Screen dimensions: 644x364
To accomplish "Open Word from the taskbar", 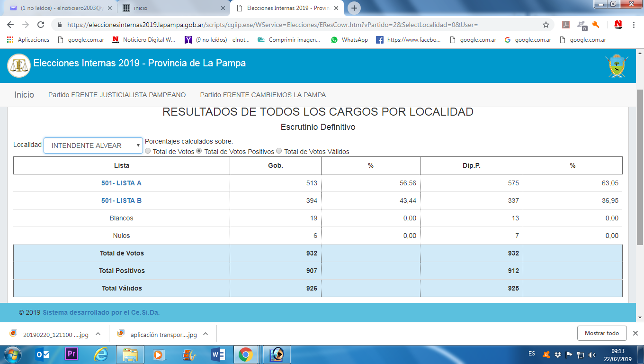I will coord(218,354).
